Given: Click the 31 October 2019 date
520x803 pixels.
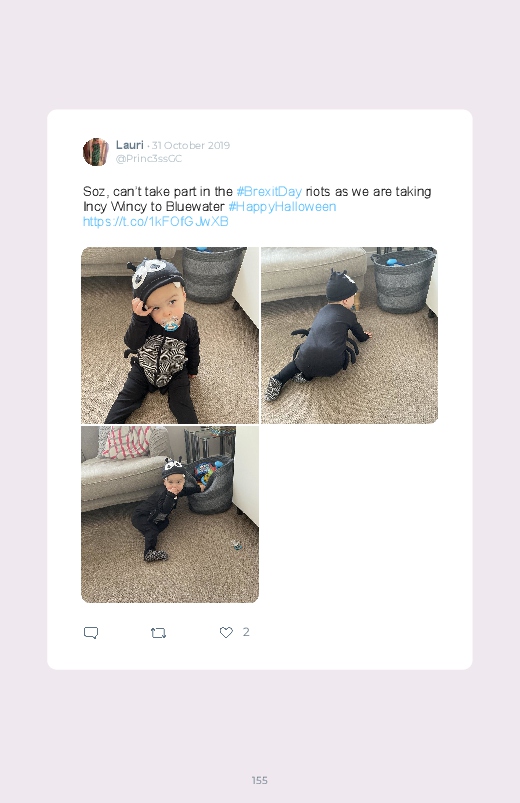Looking at the screenshot, I should coord(191,145).
